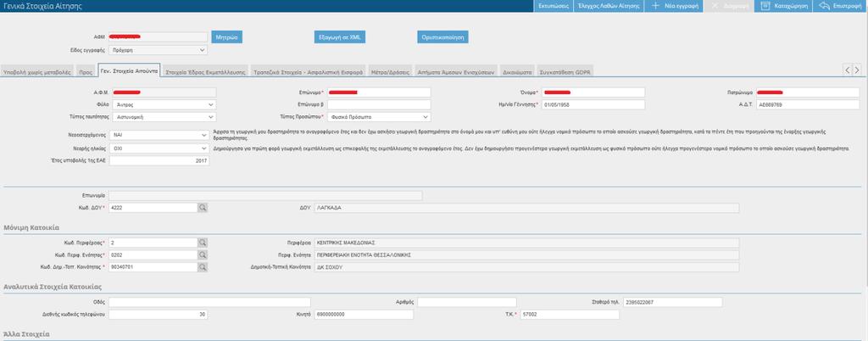Screen dimensions: 868x341
Task: Expand the Είδος εγγραφής dropdown
Action: point(159,50)
